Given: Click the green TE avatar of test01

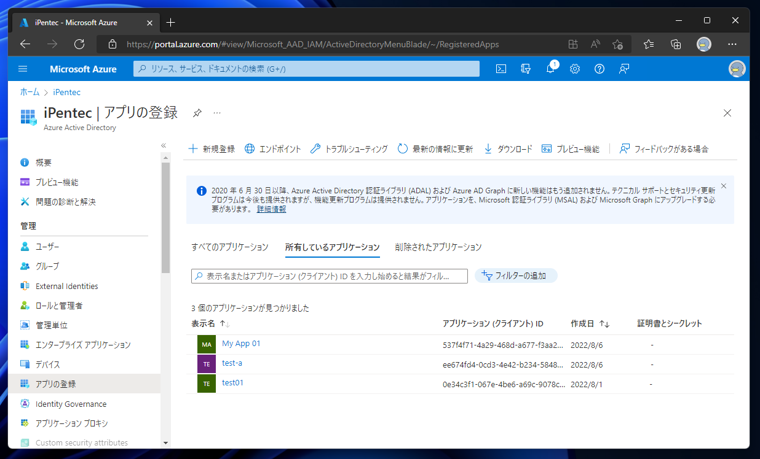Looking at the screenshot, I should click(x=206, y=383).
